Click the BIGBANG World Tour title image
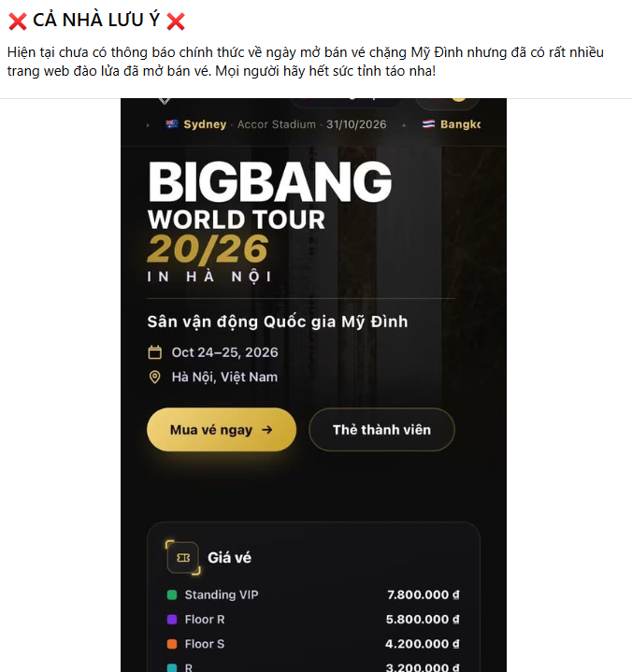The image size is (632, 672). click(269, 222)
